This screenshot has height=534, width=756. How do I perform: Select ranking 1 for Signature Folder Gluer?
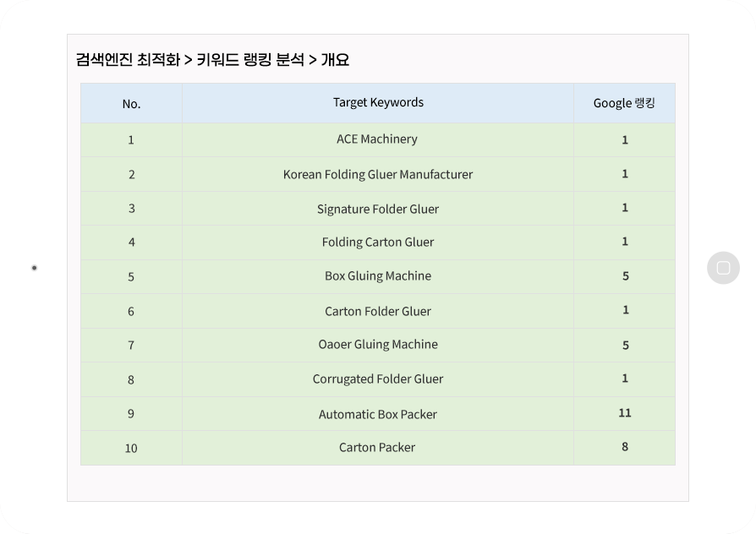(625, 208)
